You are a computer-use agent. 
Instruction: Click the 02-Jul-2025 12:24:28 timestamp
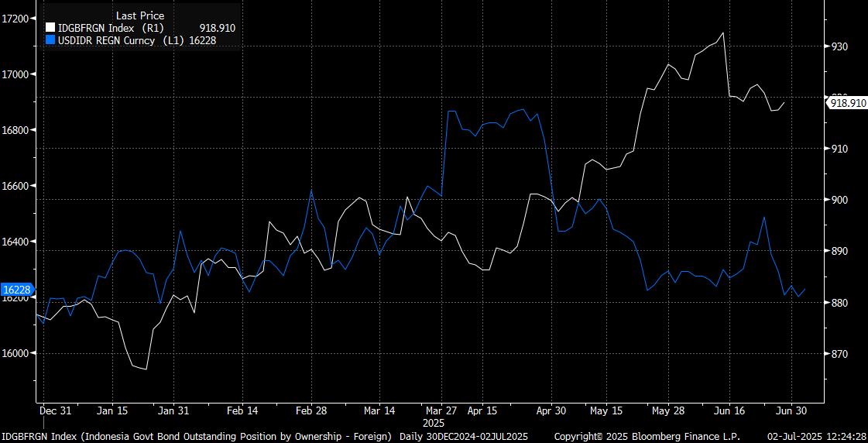click(x=816, y=437)
